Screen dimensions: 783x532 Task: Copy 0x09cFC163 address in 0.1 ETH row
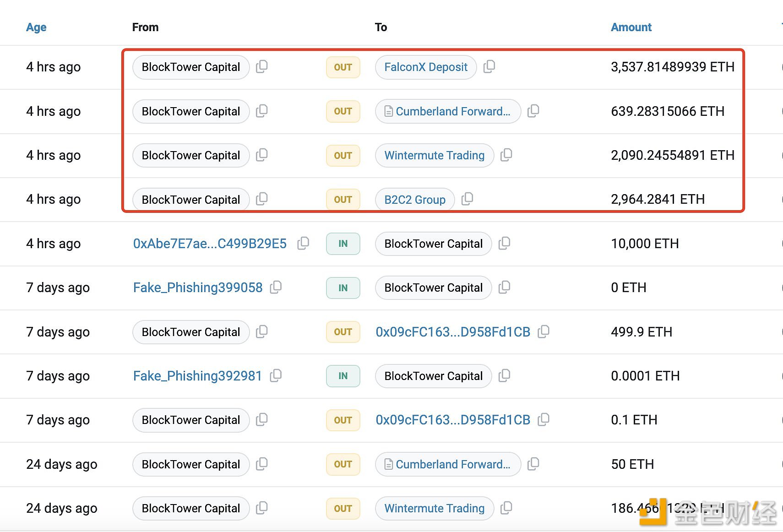pyautogui.click(x=543, y=420)
